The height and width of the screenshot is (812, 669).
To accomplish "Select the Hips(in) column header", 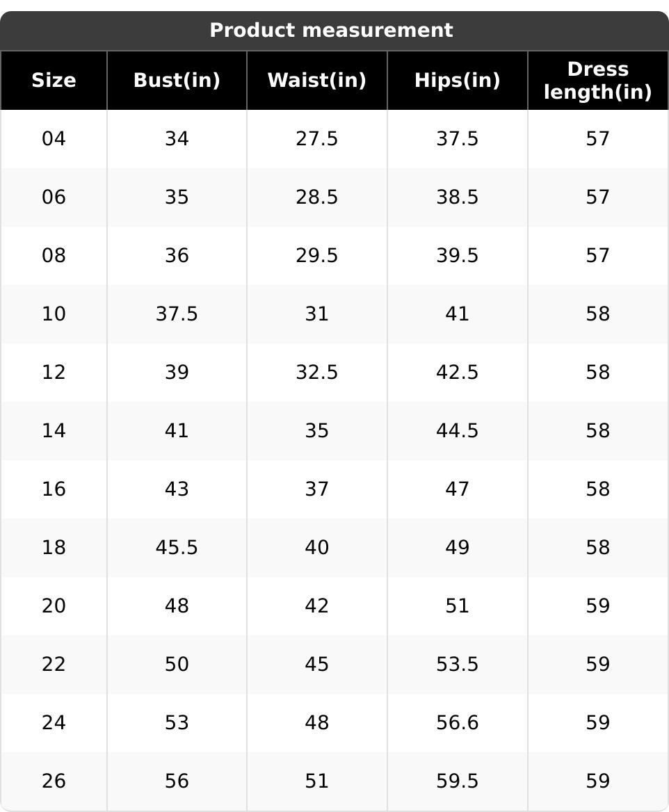I will [457, 81].
